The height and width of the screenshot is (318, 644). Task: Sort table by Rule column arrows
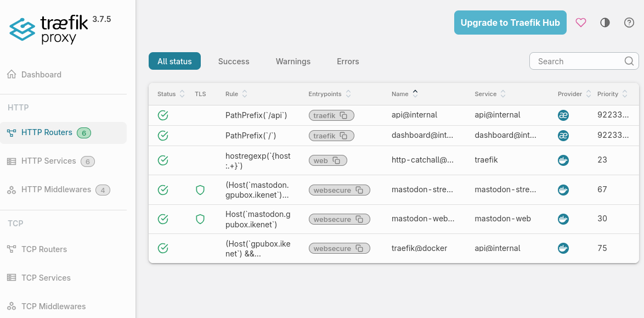[x=244, y=94]
